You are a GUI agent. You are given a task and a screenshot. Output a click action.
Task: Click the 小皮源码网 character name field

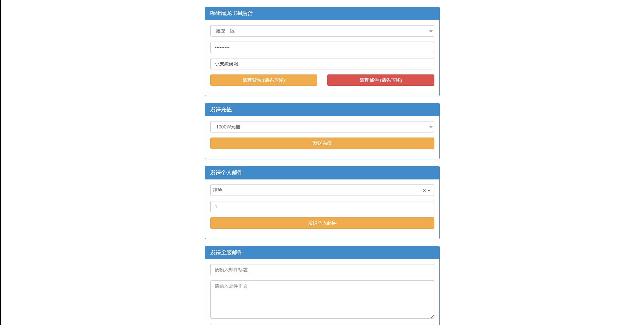[322, 63]
